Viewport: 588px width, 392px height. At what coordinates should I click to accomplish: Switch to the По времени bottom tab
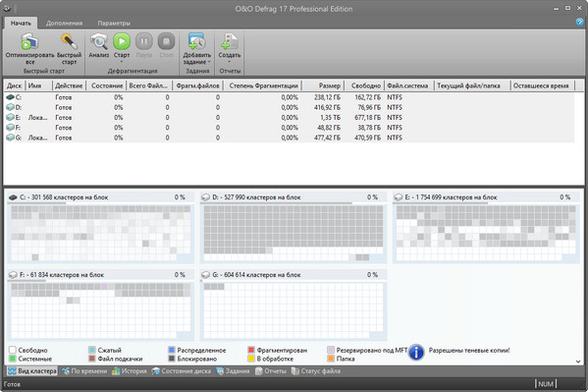coord(84,371)
